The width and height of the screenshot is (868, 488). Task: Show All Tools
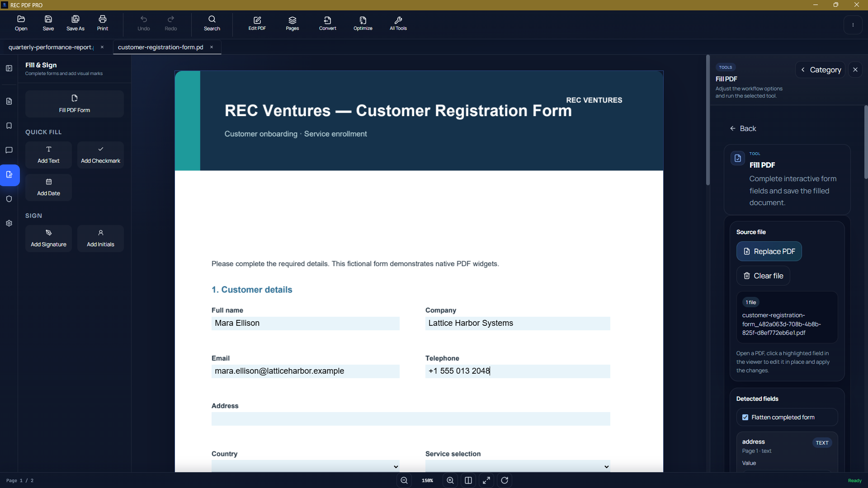[398, 23]
